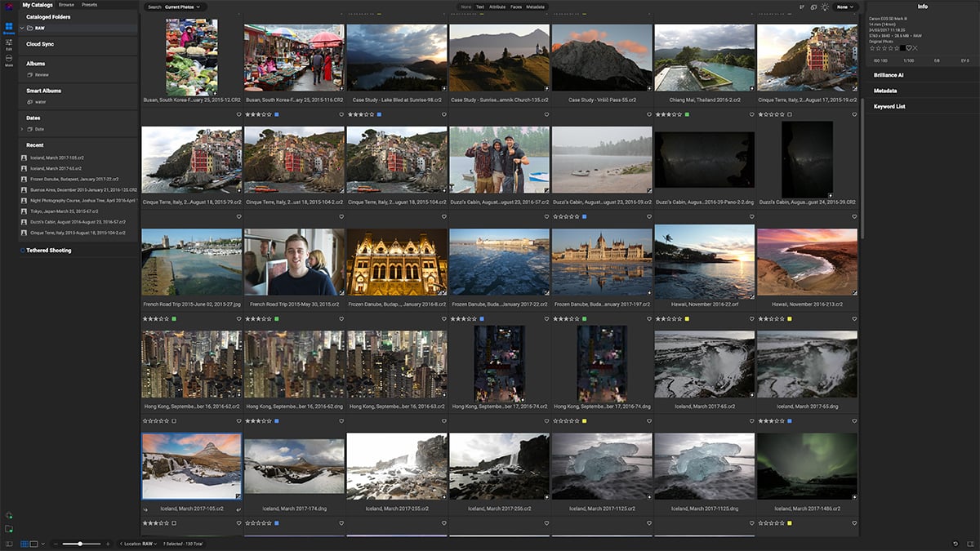Toggle the Faces filter in the top bar
Image resolution: width=980 pixels, height=551 pixels.
pos(518,7)
